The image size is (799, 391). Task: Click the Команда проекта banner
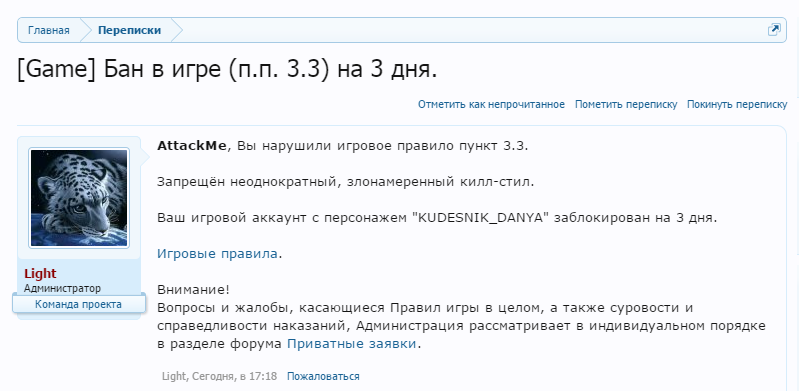coord(78,304)
